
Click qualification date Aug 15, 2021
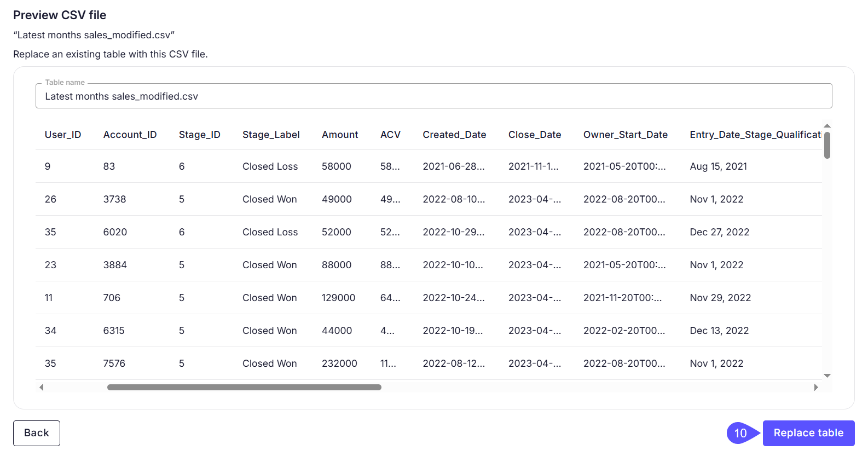(719, 166)
